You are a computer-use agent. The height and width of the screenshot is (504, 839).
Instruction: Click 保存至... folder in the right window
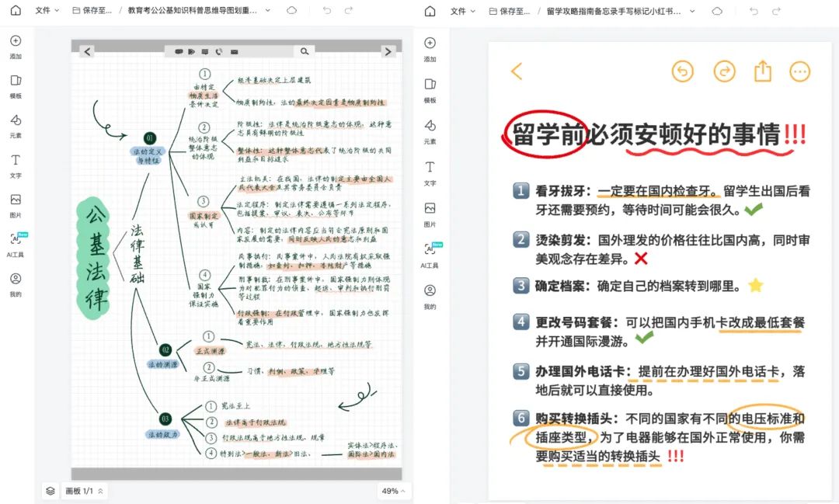tap(509, 11)
